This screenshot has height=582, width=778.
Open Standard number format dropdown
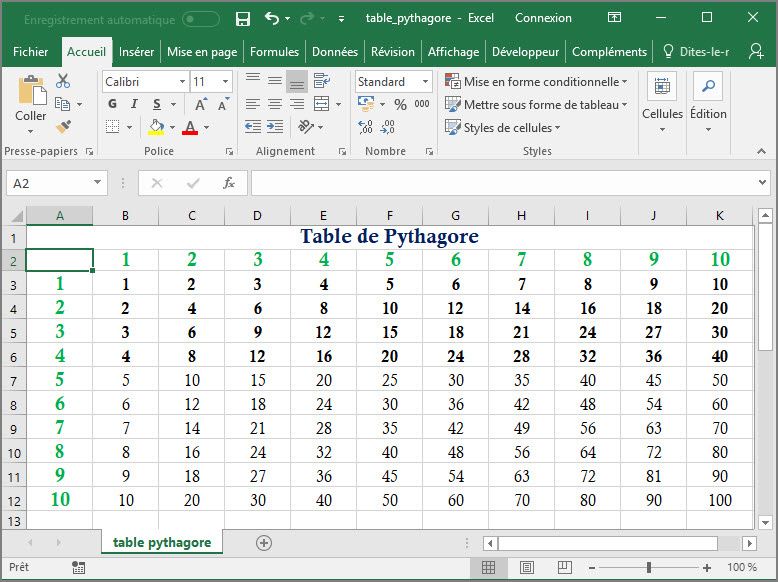[425, 81]
